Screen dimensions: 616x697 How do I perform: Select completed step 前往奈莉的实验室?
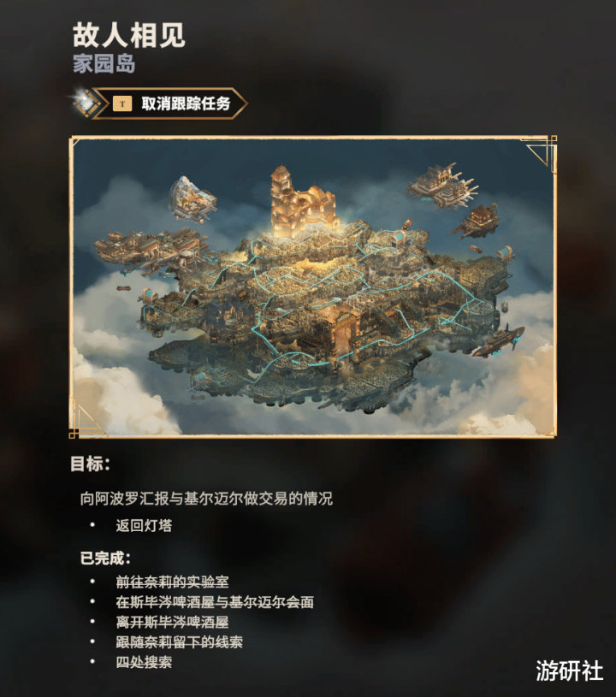(x=173, y=582)
